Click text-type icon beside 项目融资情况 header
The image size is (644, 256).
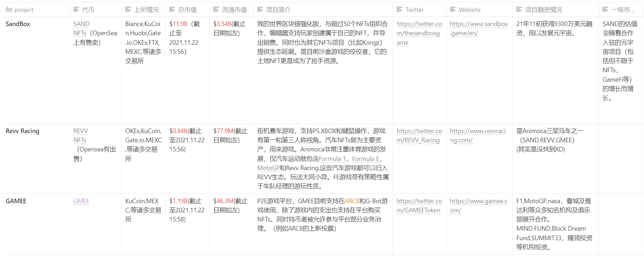click(x=519, y=10)
